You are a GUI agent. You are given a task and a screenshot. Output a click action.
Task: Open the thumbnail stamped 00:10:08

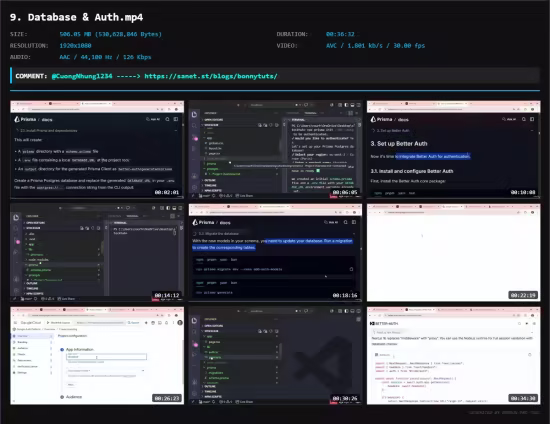click(x=454, y=149)
